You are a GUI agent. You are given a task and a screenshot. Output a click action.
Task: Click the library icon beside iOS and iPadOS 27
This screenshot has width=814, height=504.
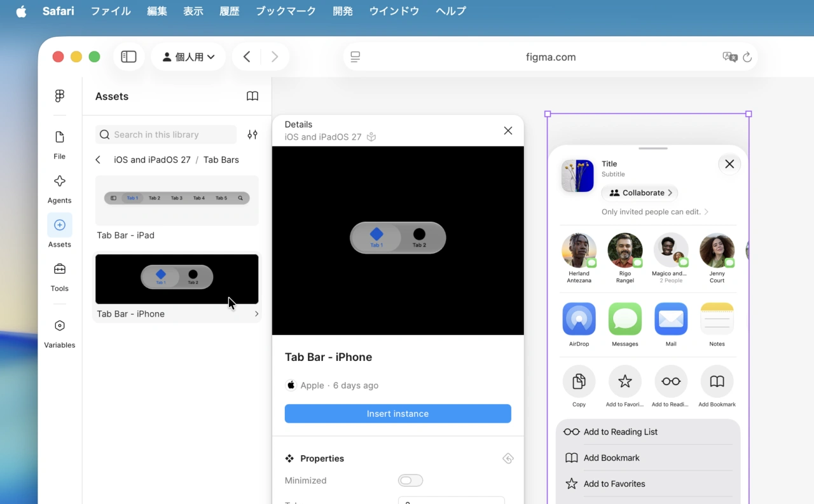click(372, 137)
